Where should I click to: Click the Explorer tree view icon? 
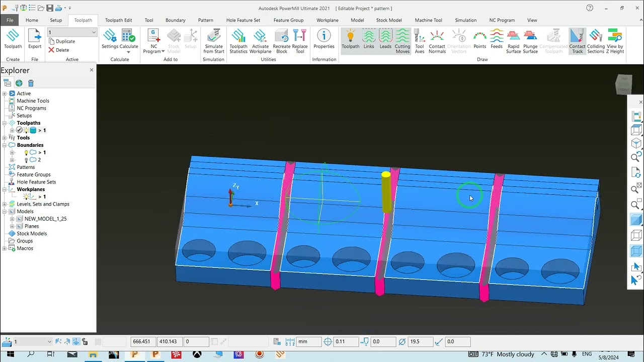click(7, 83)
